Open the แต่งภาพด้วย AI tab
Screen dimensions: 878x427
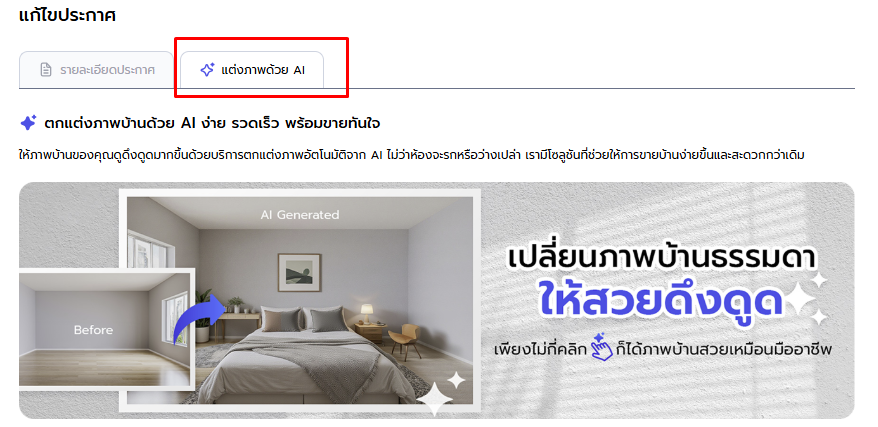252,70
